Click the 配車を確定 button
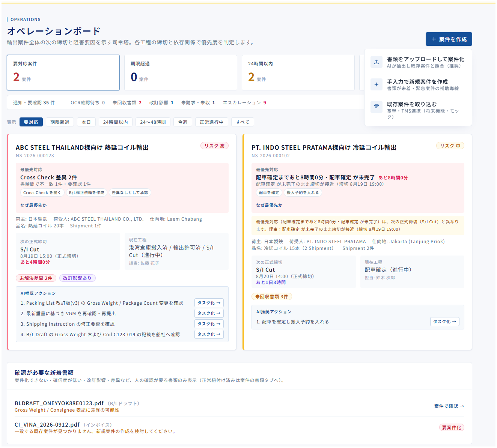This screenshot has height=448, width=497. click(269, 192)
